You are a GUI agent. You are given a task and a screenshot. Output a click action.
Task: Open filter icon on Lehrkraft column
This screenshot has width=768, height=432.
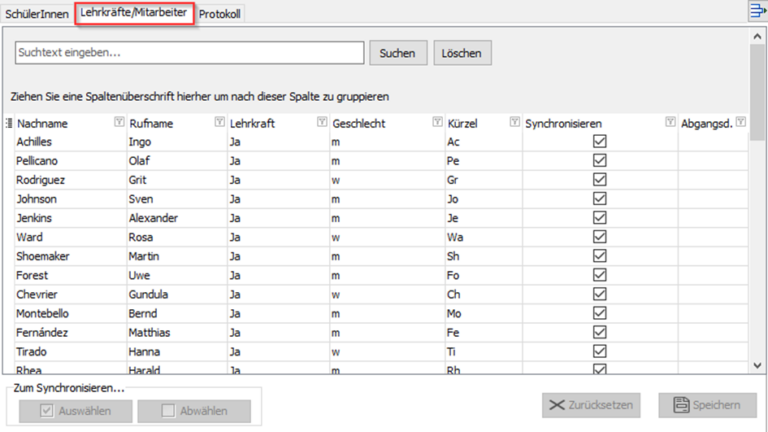pos(322,122)
